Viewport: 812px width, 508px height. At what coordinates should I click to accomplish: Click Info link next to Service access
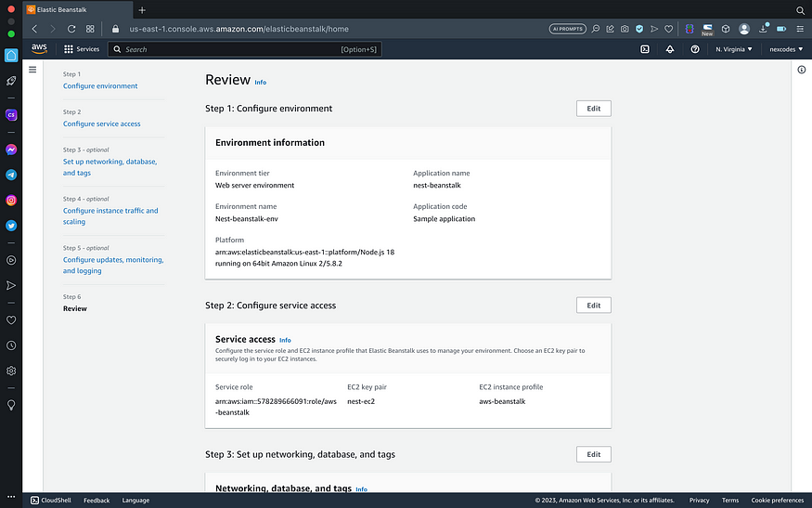click(285, 341)
